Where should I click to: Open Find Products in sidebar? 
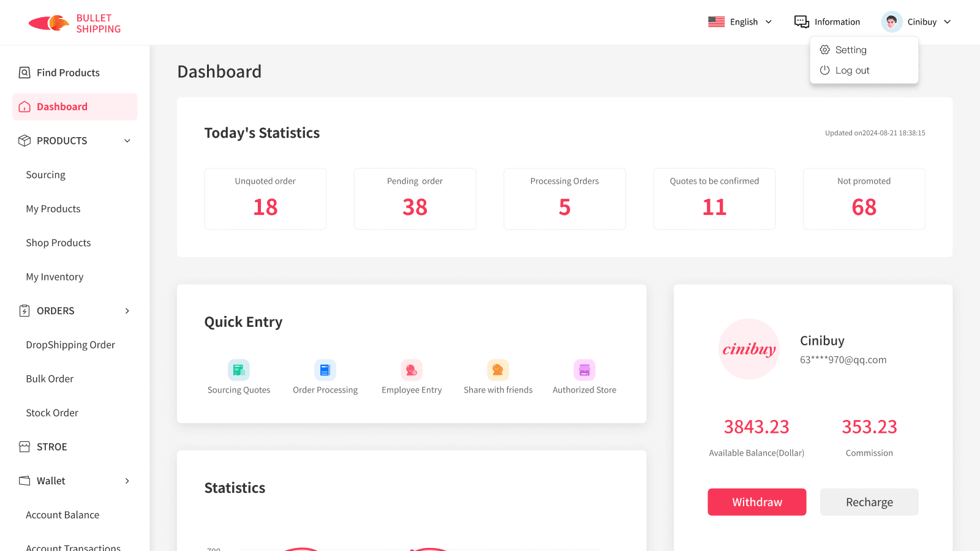[68, 73]
